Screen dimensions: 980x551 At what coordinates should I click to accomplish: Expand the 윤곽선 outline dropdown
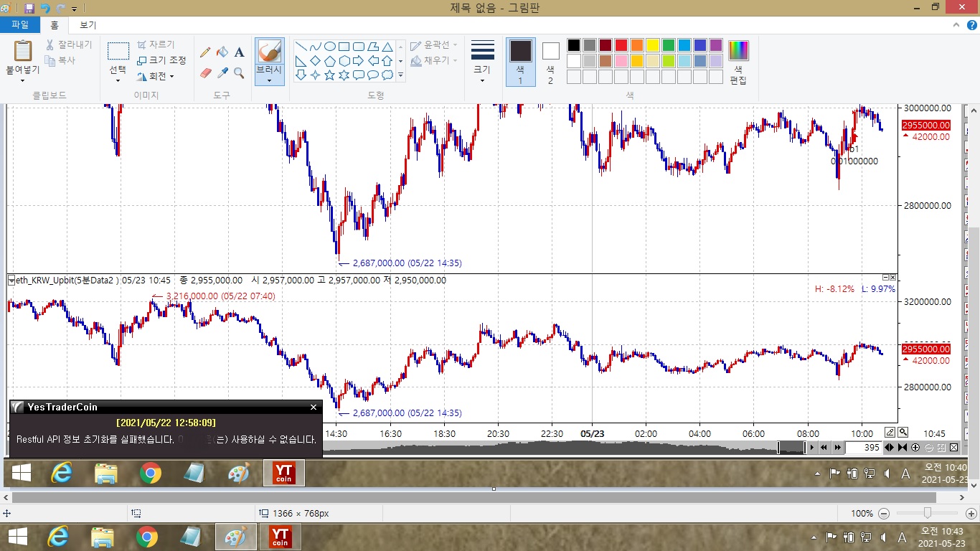click(x=434, y=44)
